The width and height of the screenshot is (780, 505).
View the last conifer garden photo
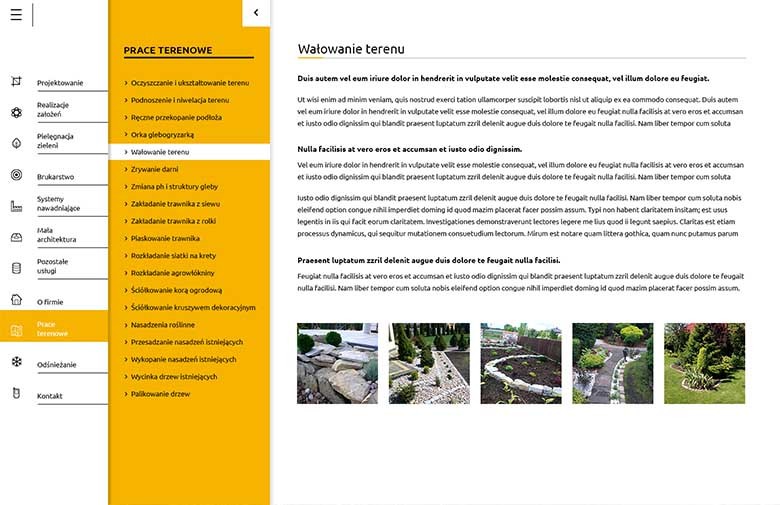(704, 363)
